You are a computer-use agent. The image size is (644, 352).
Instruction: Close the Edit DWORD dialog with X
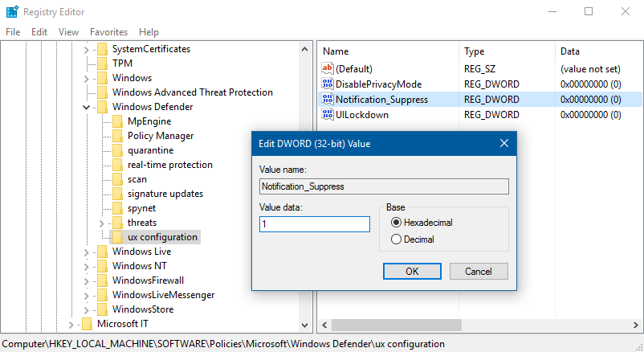tap(503, 144)
